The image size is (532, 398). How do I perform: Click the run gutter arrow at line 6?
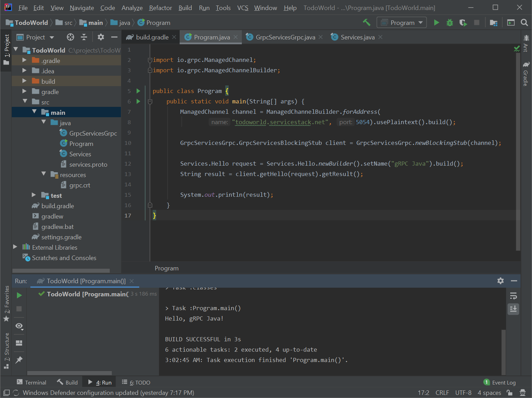(139, 101)
